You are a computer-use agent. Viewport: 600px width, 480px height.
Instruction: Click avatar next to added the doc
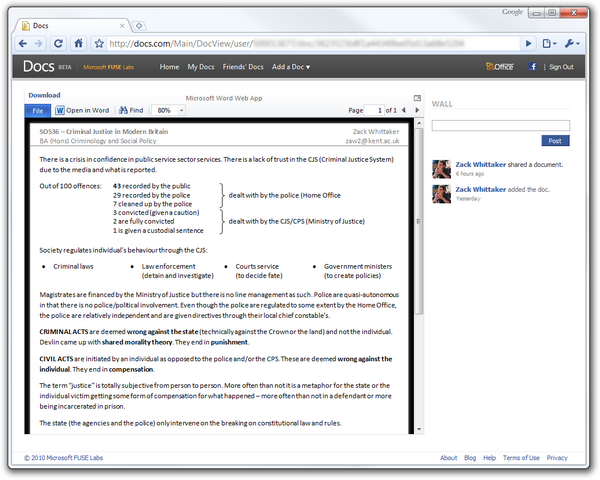441,194
